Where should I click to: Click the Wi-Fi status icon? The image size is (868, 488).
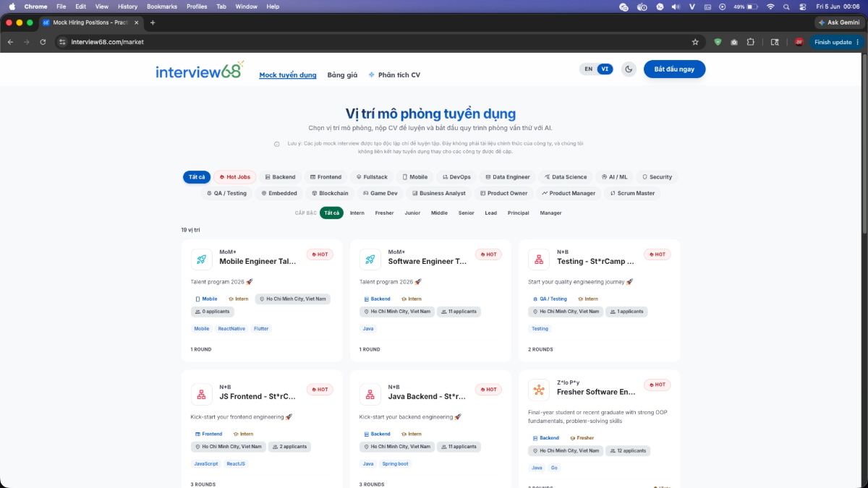770,6
